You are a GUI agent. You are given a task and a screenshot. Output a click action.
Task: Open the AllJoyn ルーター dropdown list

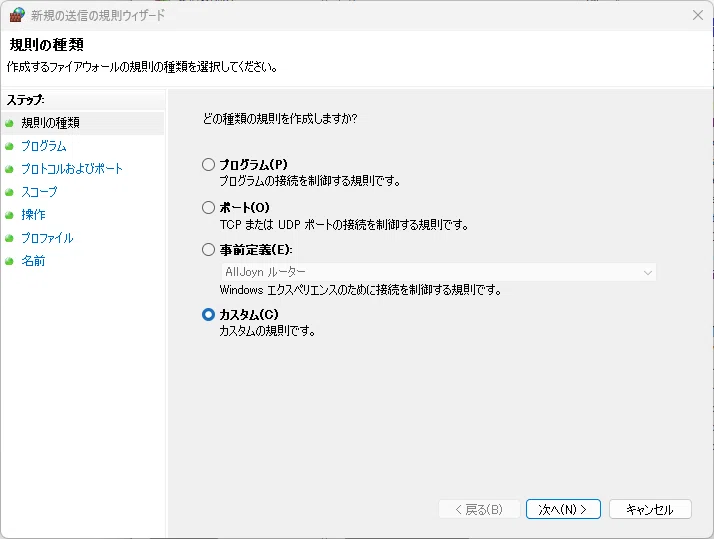439,272
